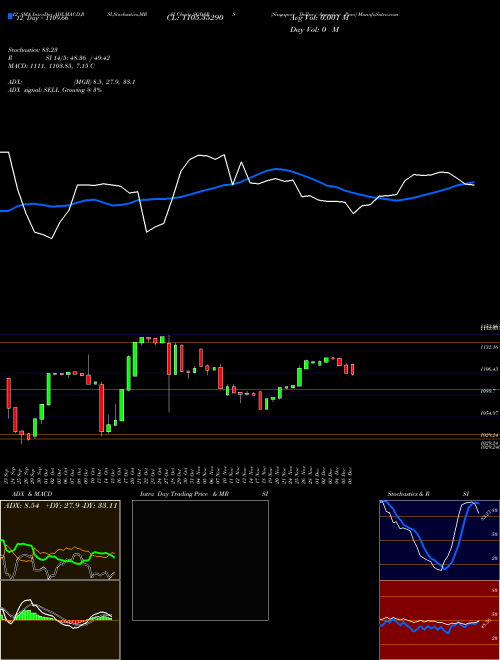Click the 'ADX & MACD' panel title
Screen dimensions: 500x660
tap(30, 494)
